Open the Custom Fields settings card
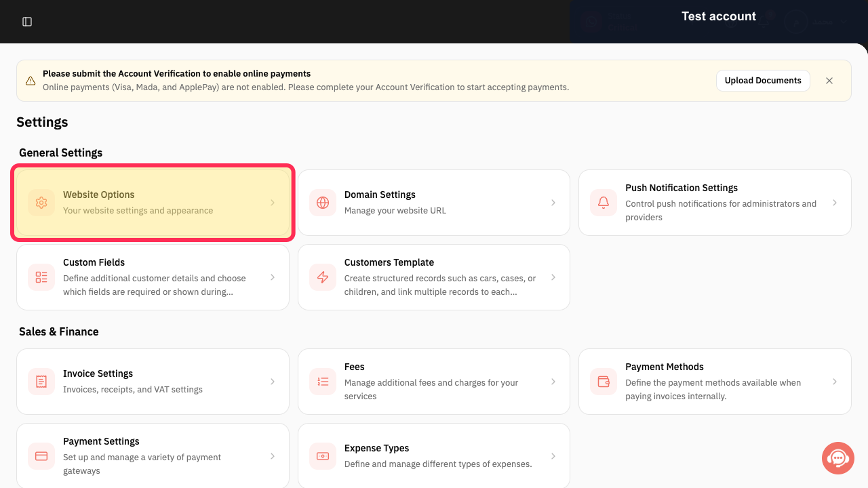The image size is (868, 488). (153, 277)
